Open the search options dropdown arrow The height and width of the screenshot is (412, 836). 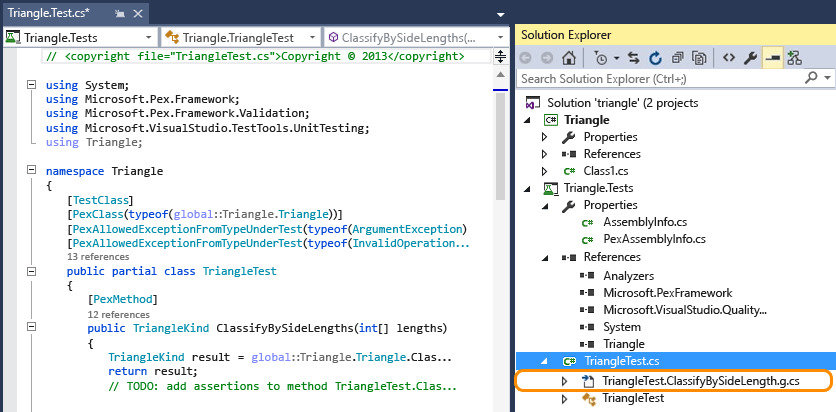[x=827, y=78]
